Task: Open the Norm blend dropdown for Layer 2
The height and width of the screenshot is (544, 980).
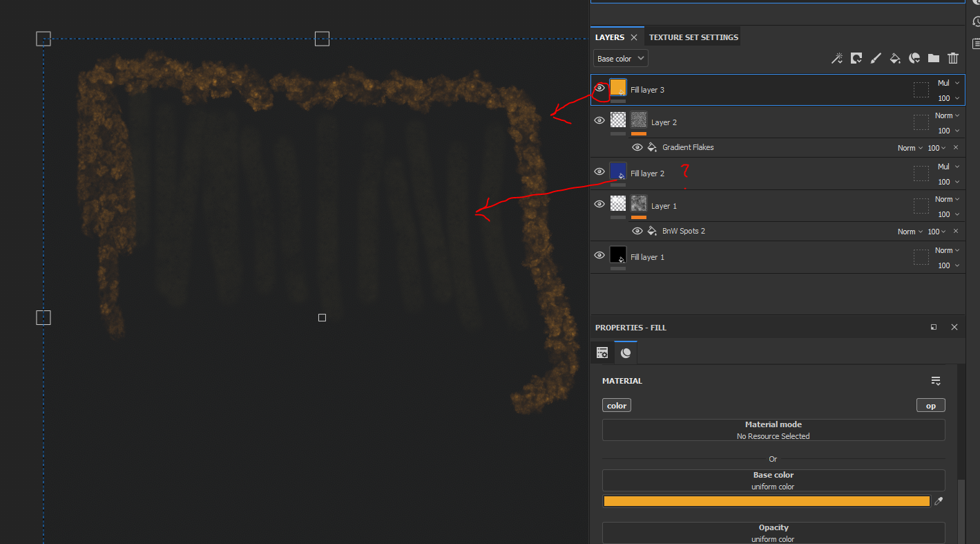Action: point(947,115)
